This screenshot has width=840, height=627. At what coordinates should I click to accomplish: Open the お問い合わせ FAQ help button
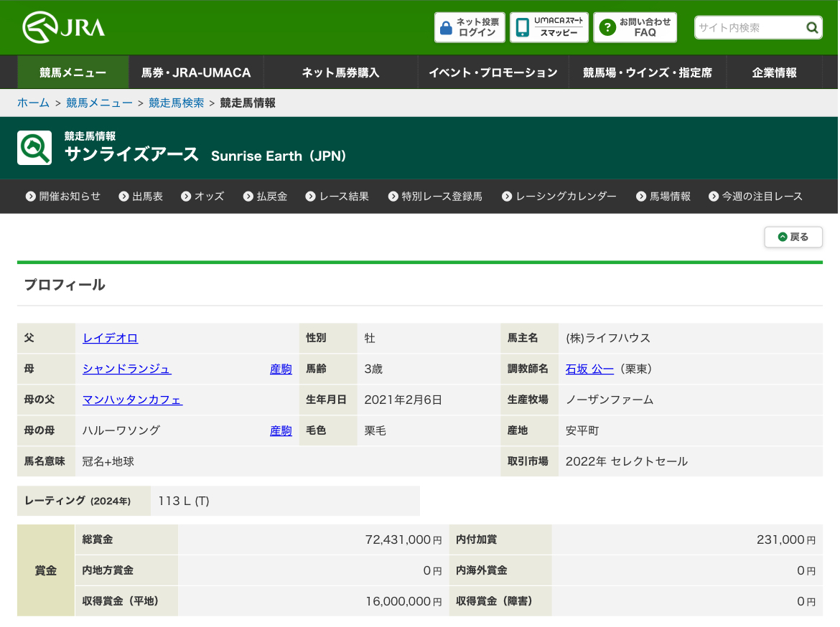[x=635, y=27]
